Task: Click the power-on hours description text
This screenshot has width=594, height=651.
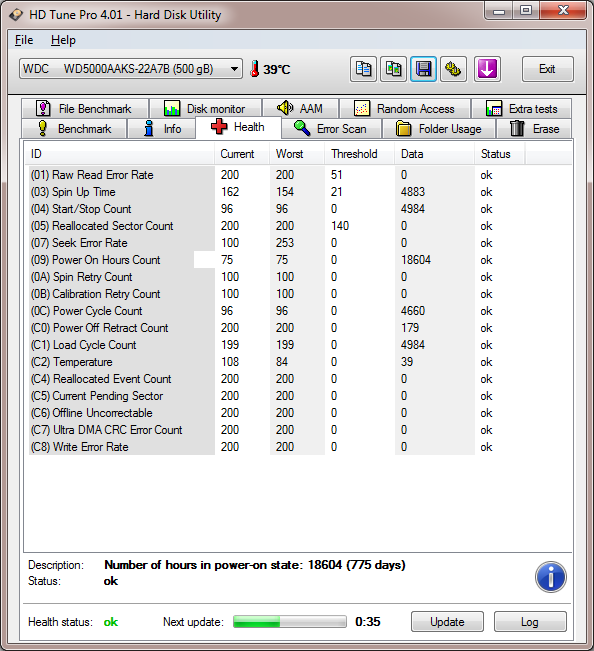Action: click(x=255, y=565)
